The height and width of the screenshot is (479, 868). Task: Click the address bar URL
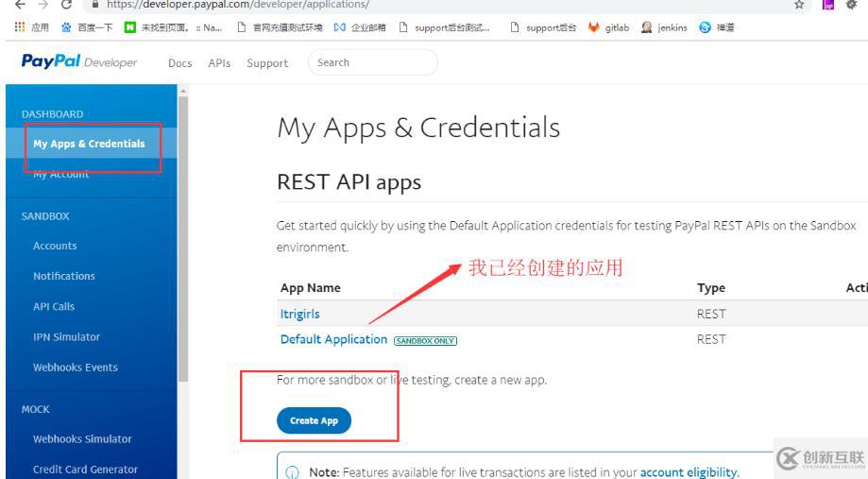click(x=238, y=5)
